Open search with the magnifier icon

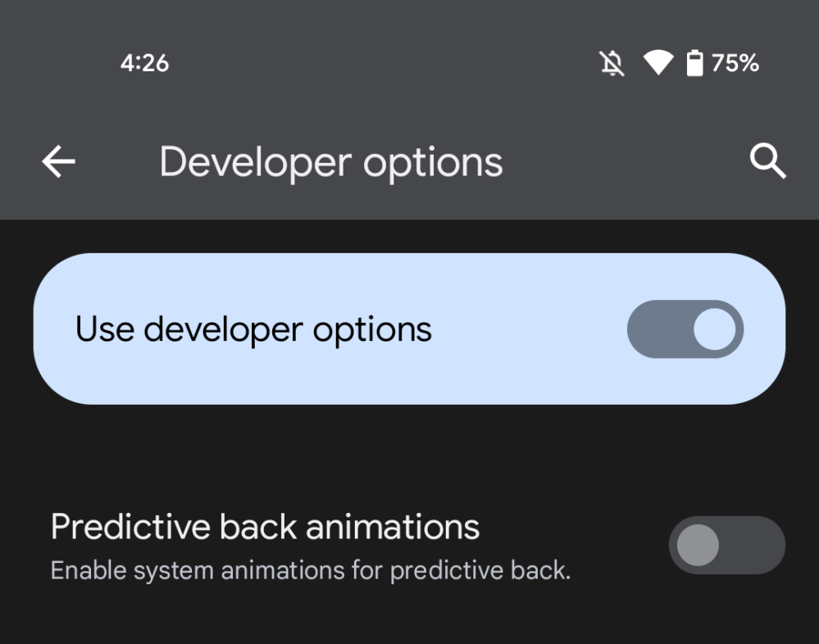coord(768,162)
